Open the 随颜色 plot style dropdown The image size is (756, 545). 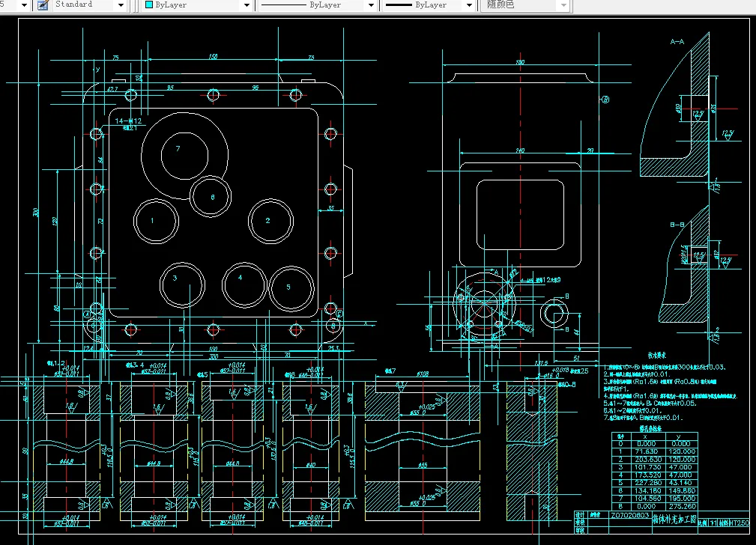tap(563, 5)
